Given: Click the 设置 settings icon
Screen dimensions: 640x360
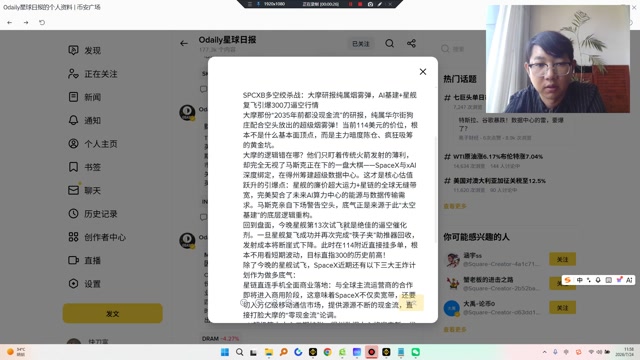Looking at the screenshot, I should point(73,283).
